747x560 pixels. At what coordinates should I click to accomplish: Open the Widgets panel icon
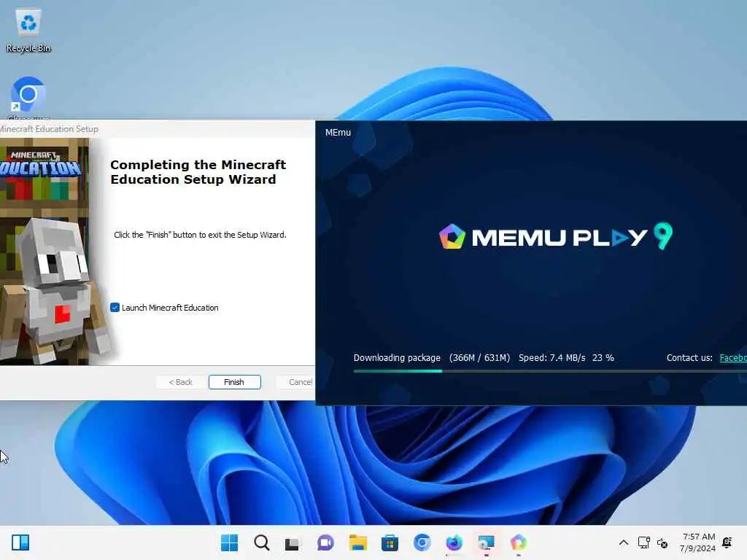(20, 542)
